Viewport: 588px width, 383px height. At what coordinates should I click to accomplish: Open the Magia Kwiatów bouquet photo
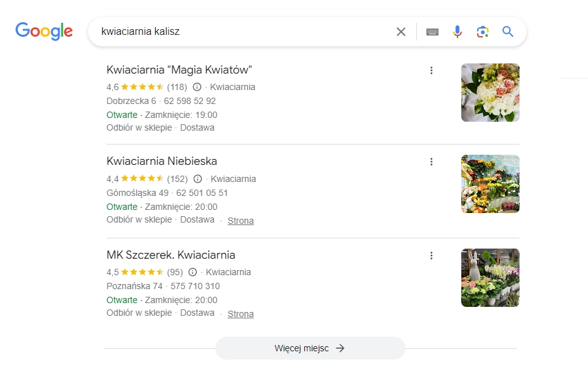[490, 93]
